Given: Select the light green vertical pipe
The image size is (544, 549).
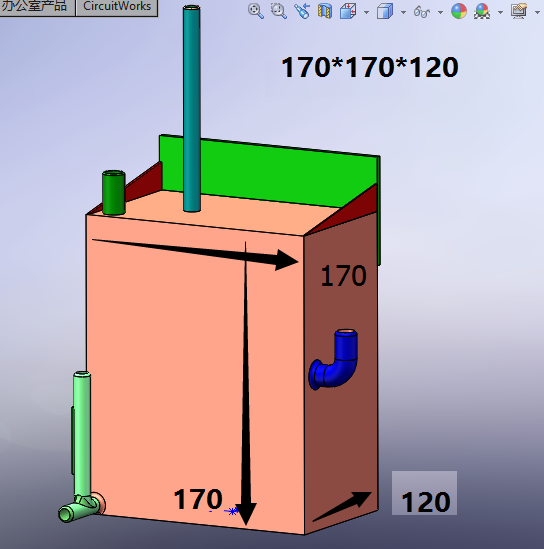Looking at the screenshot, I should (x=82, y=434).
